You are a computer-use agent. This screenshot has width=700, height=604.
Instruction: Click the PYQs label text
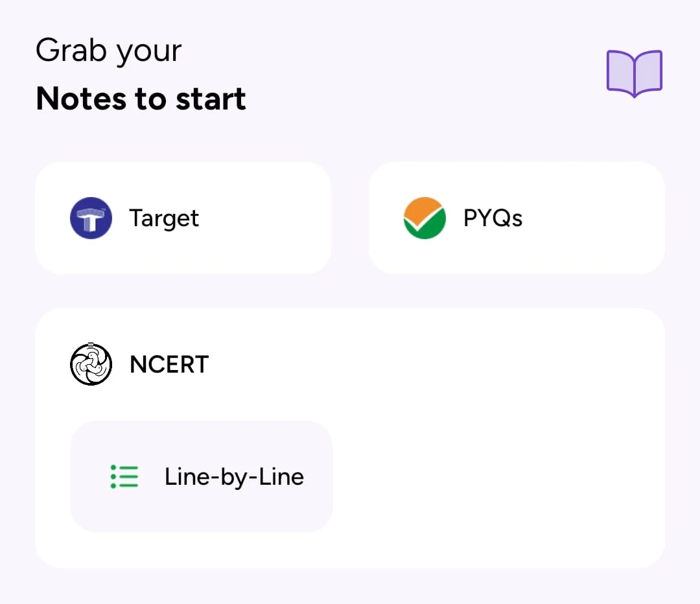tap(493, 218)
